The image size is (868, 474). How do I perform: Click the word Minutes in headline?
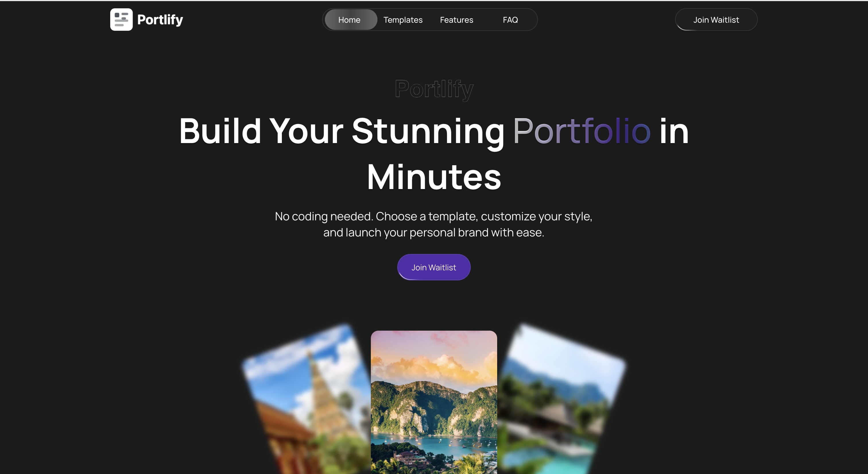click(434, 177)
